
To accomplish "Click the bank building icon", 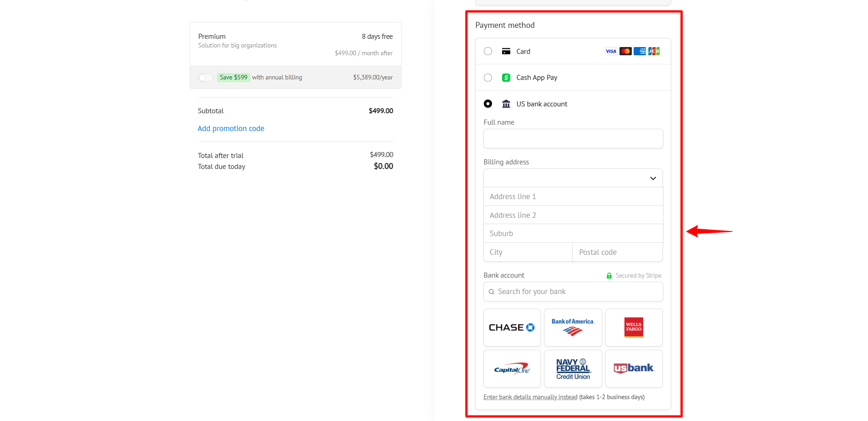I will 506,104.
